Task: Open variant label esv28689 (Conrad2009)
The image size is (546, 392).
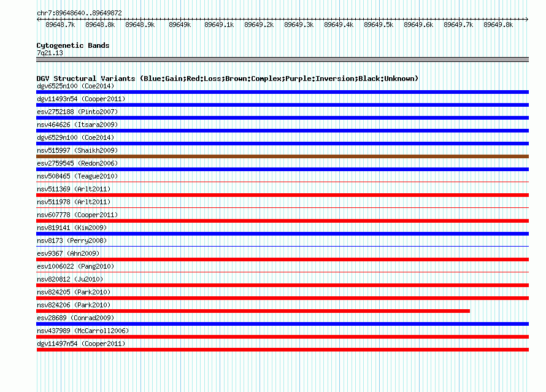Action: pyautogui.click(x=75, y=318)
